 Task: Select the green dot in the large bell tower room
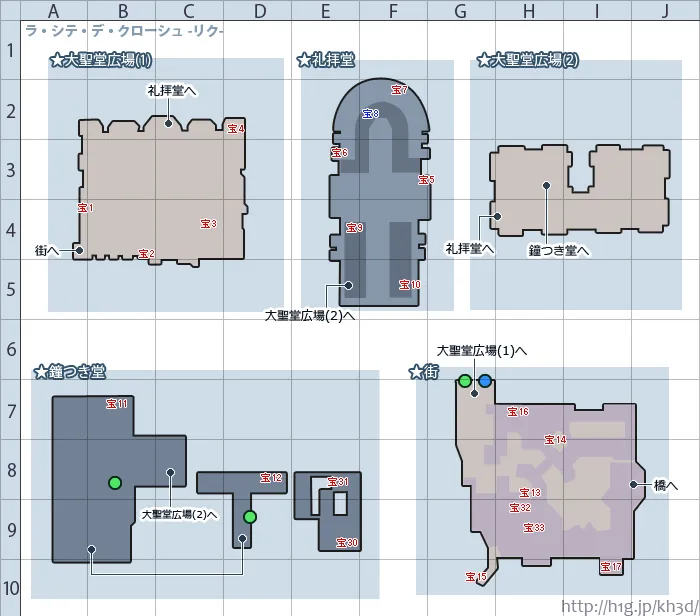click(115, 483)
